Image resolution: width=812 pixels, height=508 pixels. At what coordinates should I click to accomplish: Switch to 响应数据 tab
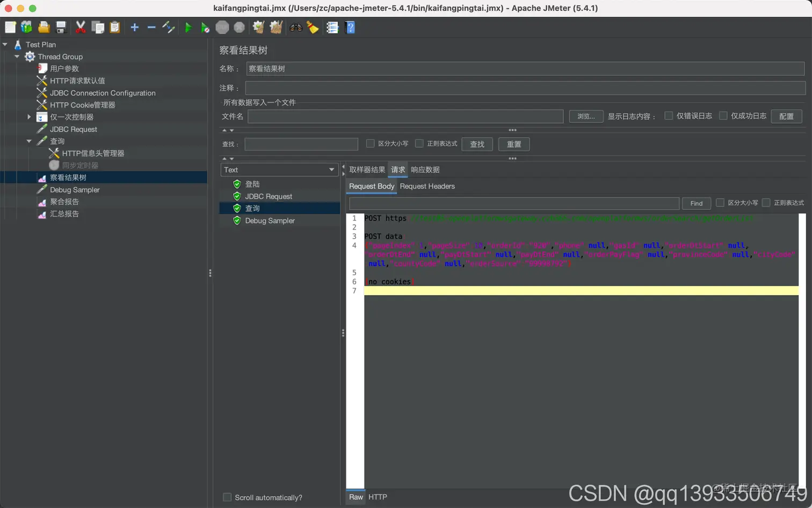[x=425, y=169]
